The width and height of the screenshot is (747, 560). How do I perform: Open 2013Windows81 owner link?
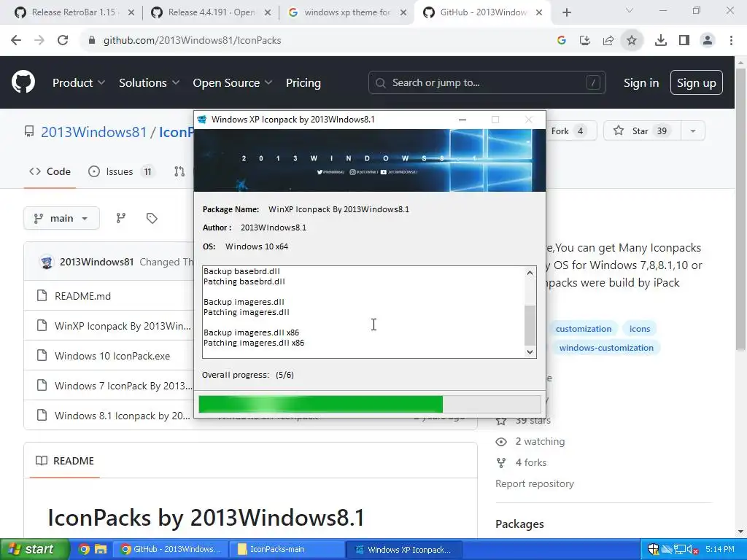(94, 132)
